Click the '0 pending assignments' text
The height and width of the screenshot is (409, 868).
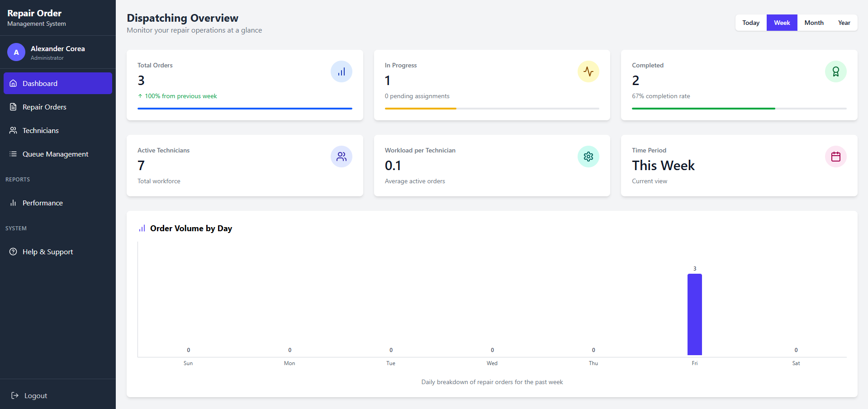pyautogui.click(x=417, y=96)
